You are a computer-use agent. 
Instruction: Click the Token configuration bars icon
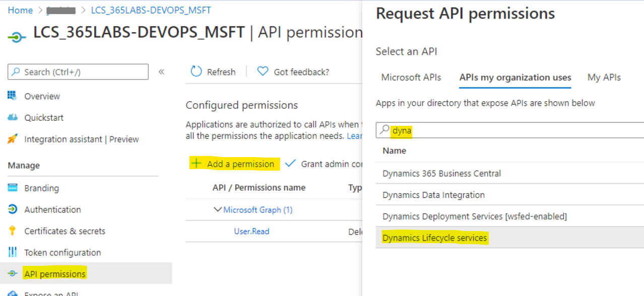[x=13, y=252]
